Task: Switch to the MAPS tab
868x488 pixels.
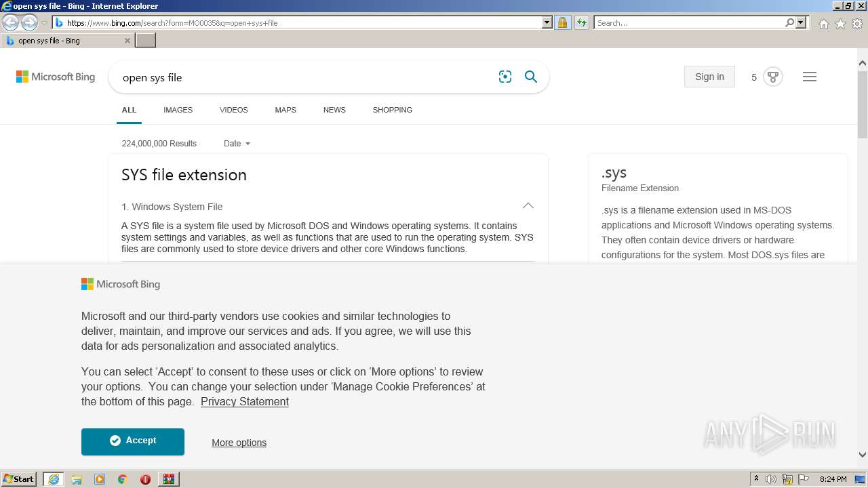Action: click(x=285, y=110)
